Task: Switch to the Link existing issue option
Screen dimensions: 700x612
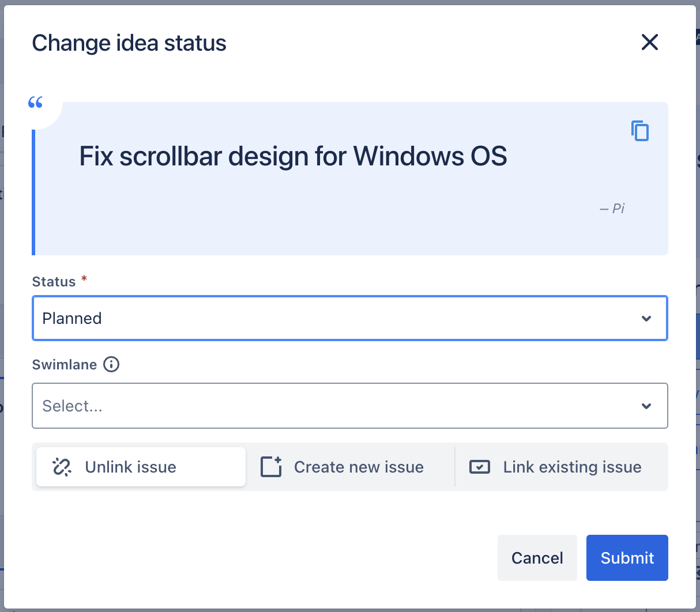Action: pyautogui.click(x=571, y=467)
